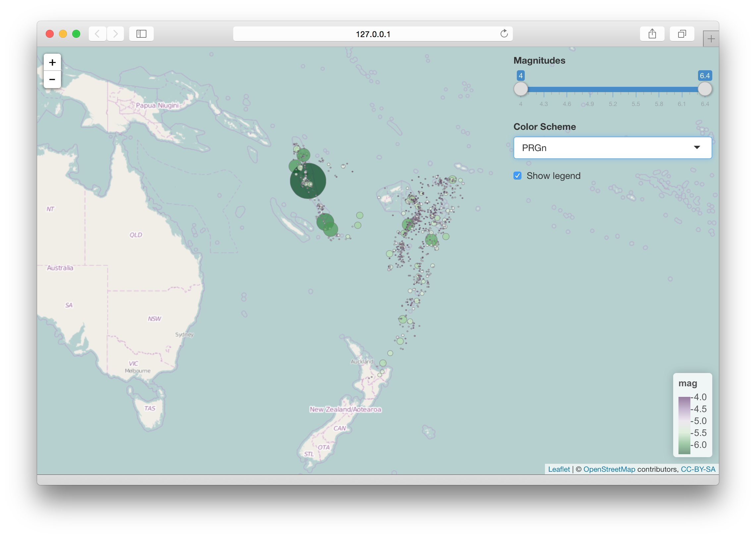The height and width of the screenshot is (538, 756).
Task: Open the Safari share sheet icon
Action: (652, 33)
